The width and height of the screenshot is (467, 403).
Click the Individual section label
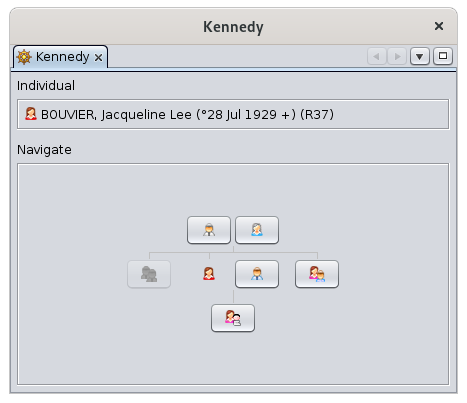pos(46,86)
